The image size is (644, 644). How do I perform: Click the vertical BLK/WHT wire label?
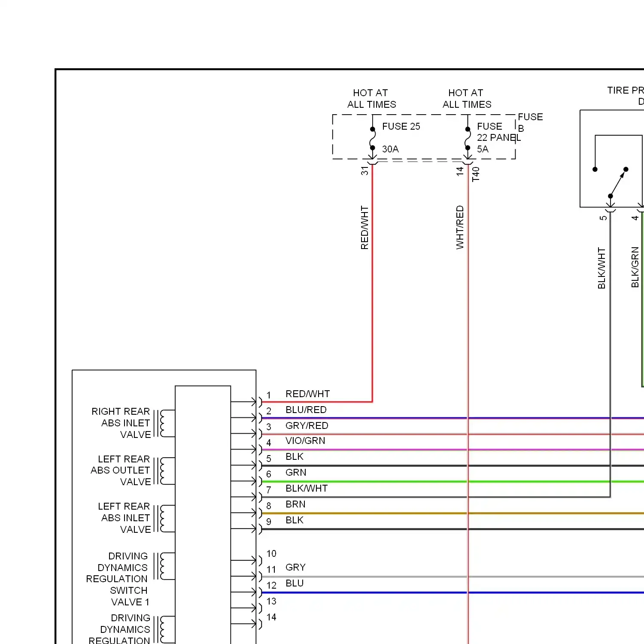[x=601, y=268]
